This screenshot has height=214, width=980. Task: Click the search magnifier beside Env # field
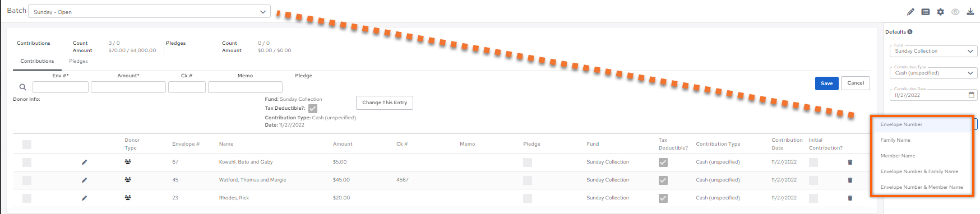(x=23, y=87)
